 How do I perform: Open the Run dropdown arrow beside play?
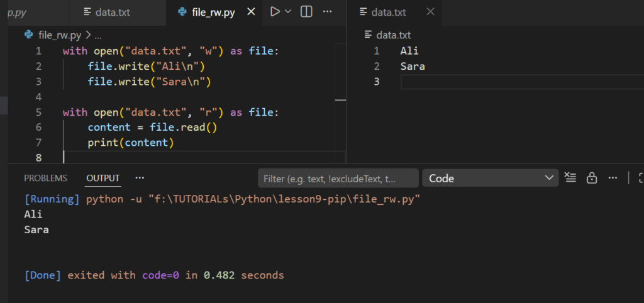pyautogui.click(x=288, y=12)
